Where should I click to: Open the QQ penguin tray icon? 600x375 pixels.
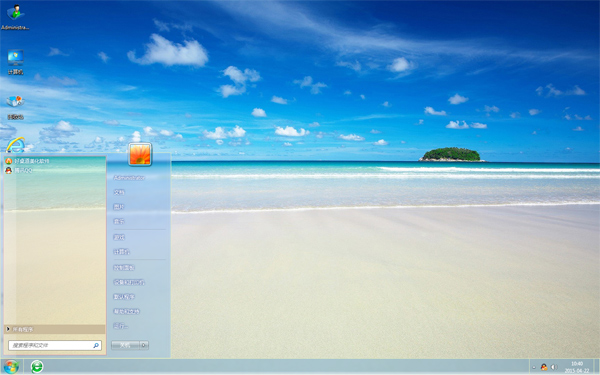pos(544,367)
